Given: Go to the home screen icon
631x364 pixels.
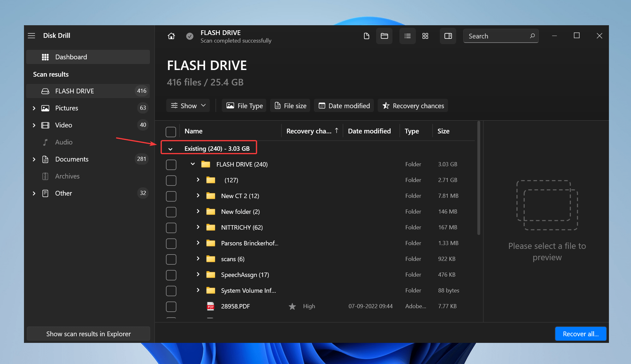Looking at the screenshot, I should click(171, 36).
